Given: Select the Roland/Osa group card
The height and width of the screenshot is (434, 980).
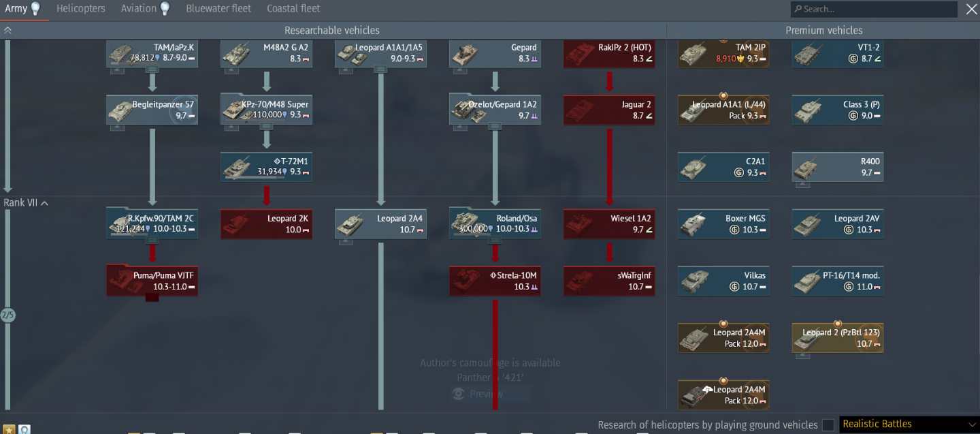Looking at the screenshot, I should [495, 224].
